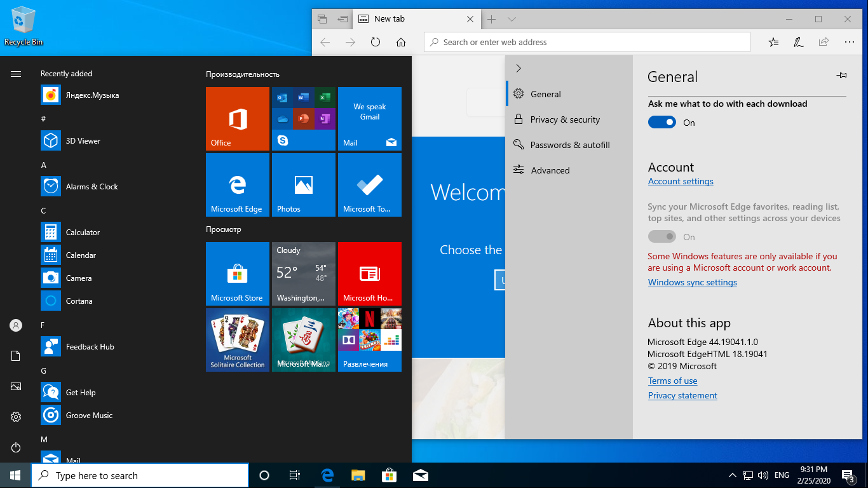868x488 pixels.
Task: Turn off Ask me what to do with each download
Action: pos(661,123)
